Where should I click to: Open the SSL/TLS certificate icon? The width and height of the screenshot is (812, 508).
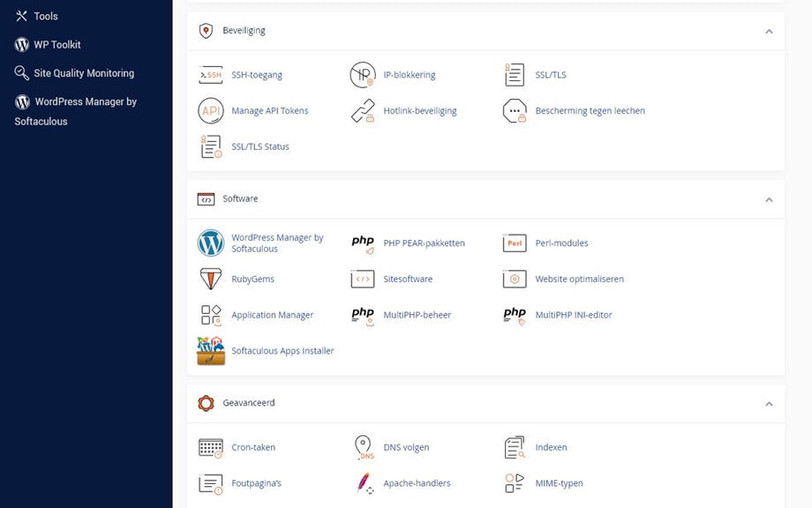[515, 75]
